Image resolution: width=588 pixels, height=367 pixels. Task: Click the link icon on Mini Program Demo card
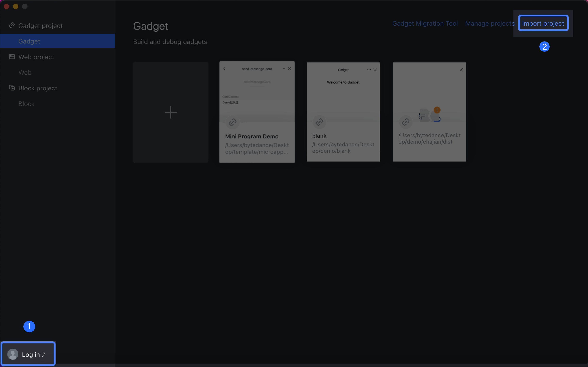(232, 122)
